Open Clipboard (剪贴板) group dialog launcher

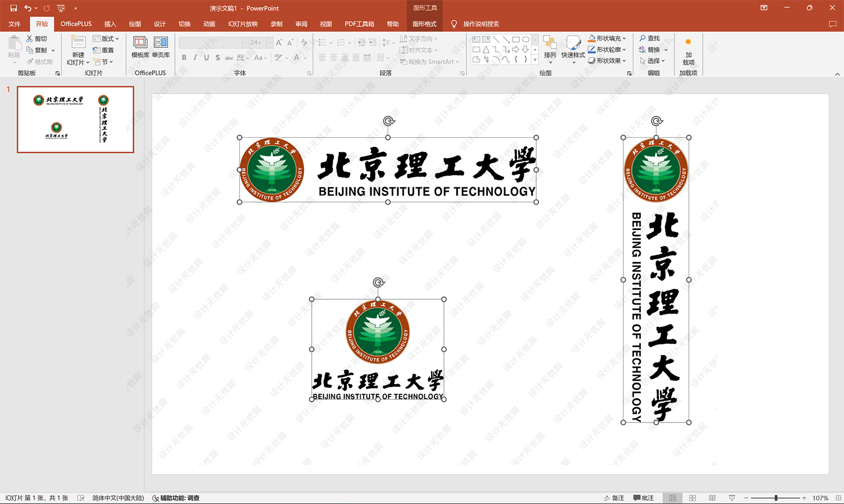(57, 73)
